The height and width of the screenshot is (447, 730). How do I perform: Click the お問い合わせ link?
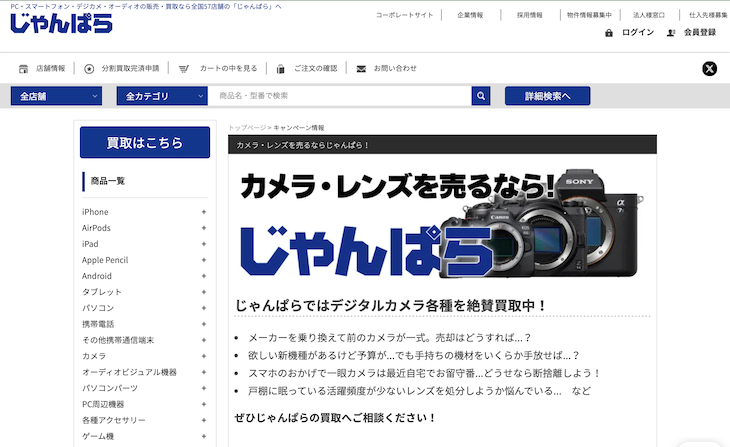(395, 68)
